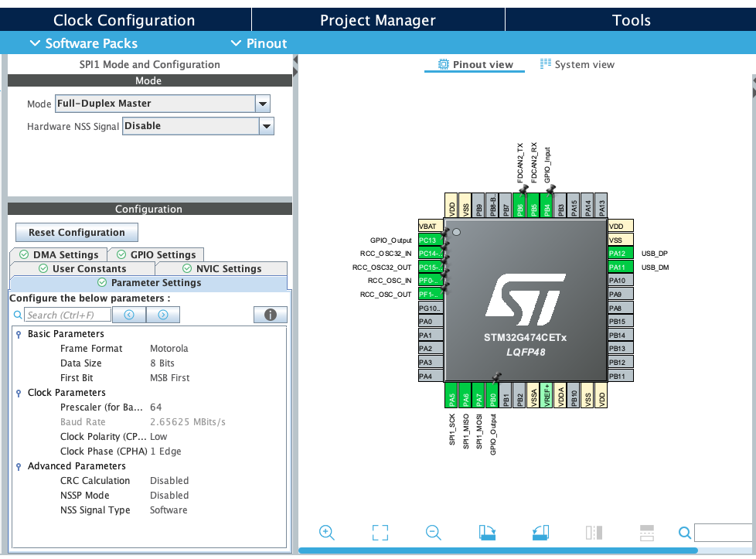
Task: Click the Reset Configuration button
Action: click(77, 232)
